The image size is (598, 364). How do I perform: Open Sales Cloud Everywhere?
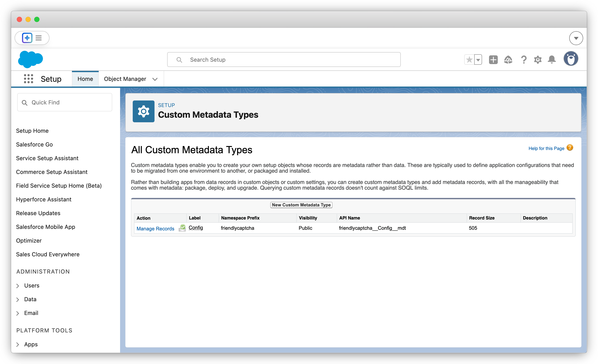click(48, 254)
